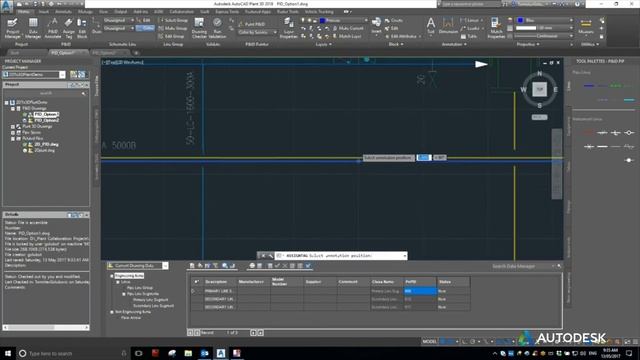Click the Status column header
This screenshot has width=640, height=360.
coord(453,282)
